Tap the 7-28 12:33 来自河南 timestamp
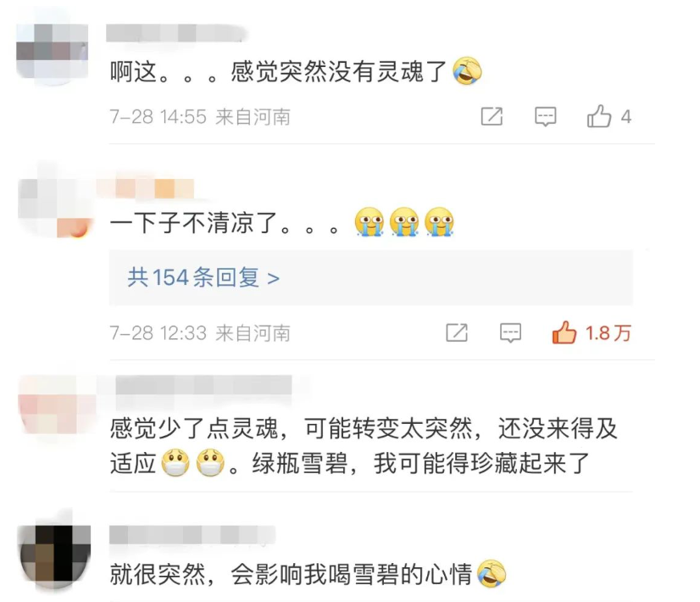Screen dimensions: 700x602 [200, 333]
